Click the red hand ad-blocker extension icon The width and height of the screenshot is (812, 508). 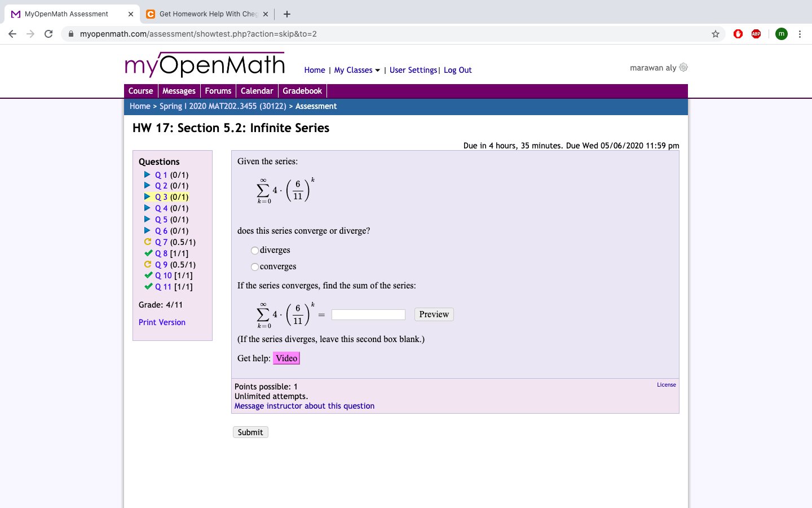[x=738, y=34]
